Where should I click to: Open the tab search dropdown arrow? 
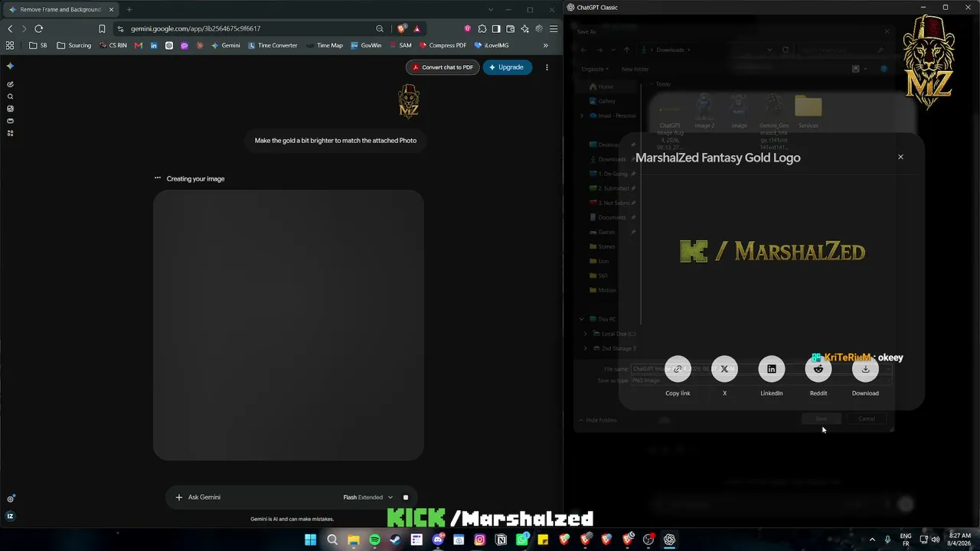point(491,9)
